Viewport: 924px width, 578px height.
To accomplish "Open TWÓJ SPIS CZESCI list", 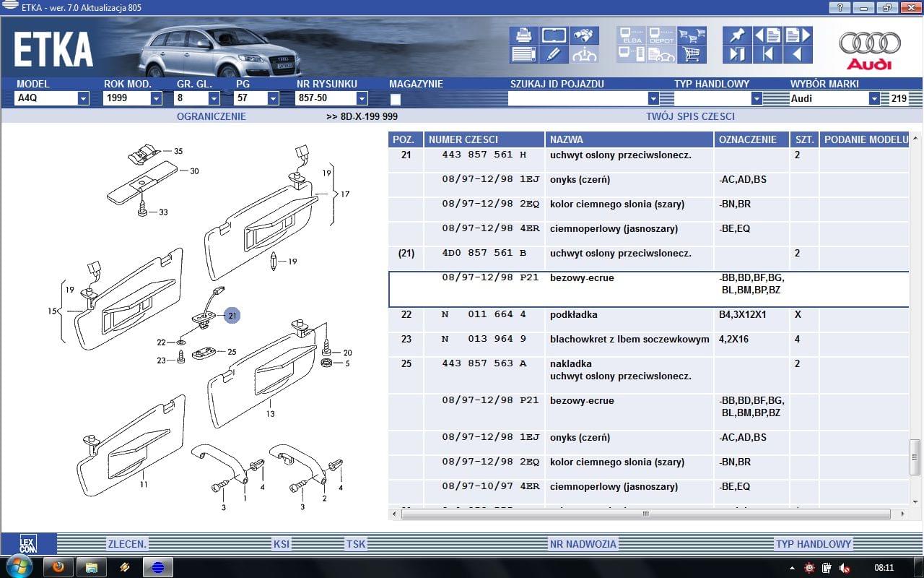I will coord(690,116).
